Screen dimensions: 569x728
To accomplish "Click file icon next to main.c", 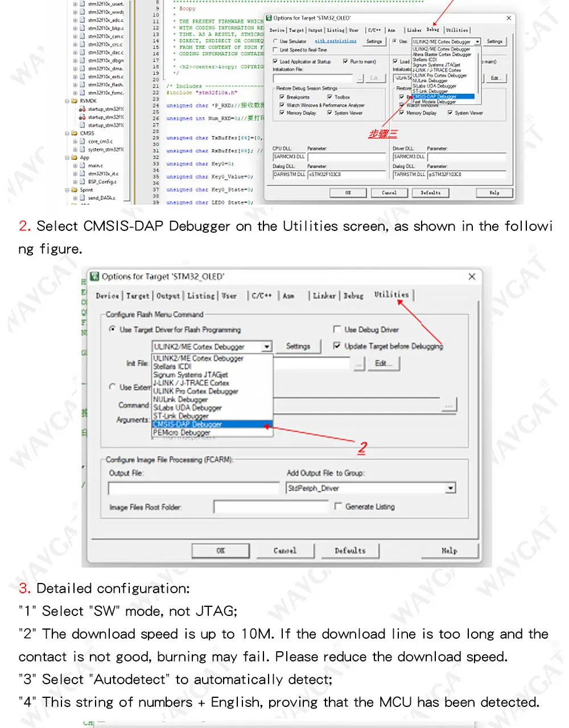I will [82, 166].
